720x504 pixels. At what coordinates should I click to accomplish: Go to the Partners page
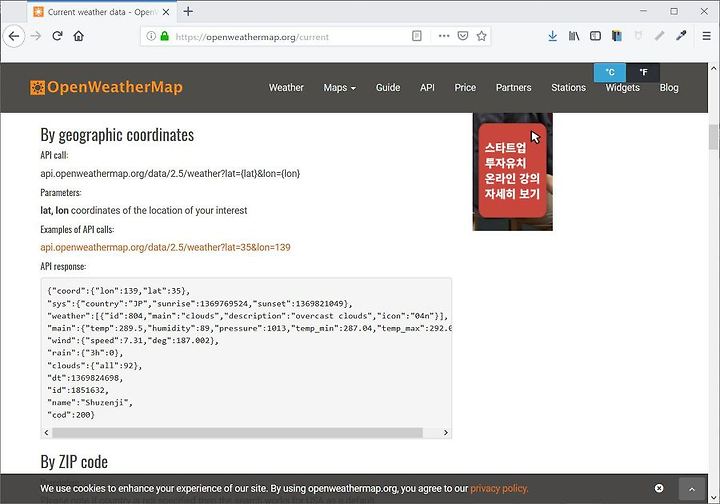click(x=513, y=88)
